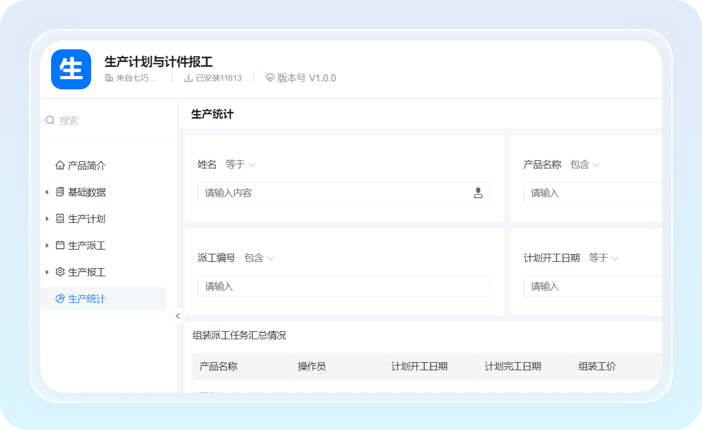Expand the 生产派工 tree node arrow
Screen dimensions: 702x430
pyautogui.click(x=47, y=246)
